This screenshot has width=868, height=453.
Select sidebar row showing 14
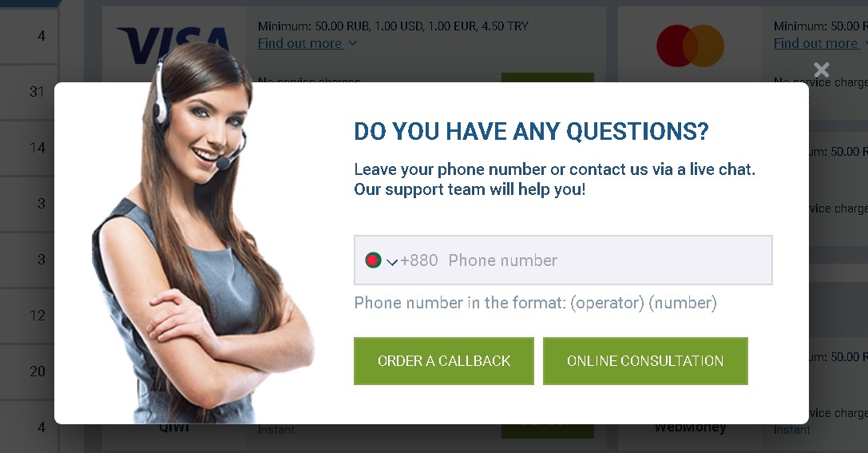(29, 148)
